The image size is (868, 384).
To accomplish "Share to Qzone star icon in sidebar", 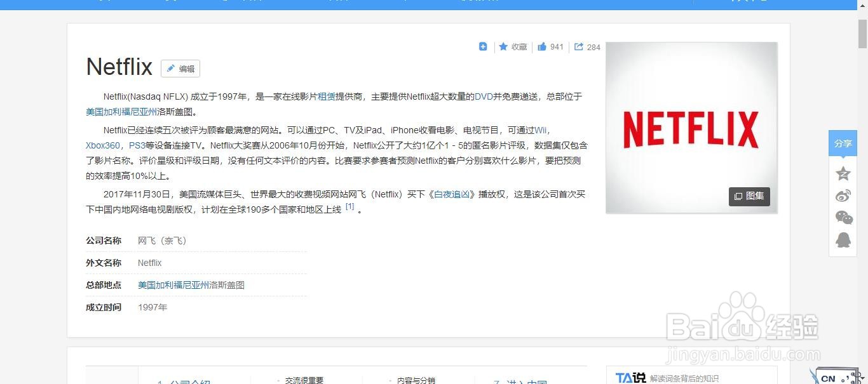I will (843, 173).
